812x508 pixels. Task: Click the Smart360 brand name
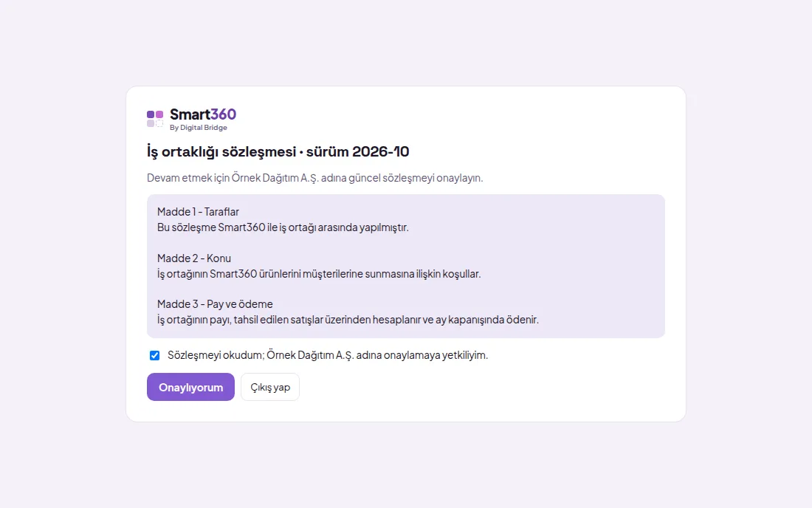pos(203,114)
